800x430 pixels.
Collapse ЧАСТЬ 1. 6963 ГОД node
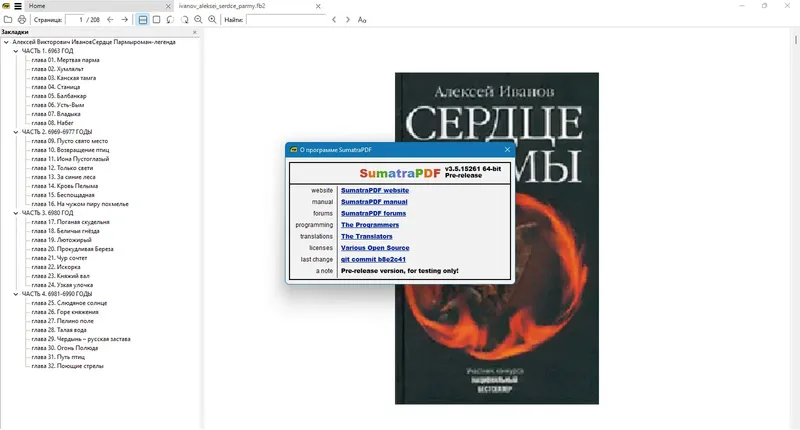(x=16, y=51)
